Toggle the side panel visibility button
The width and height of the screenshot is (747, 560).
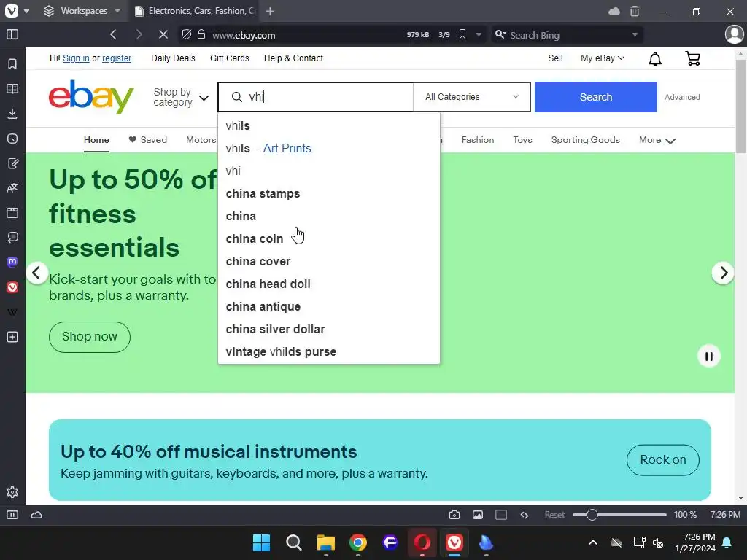pyautogui.click(x=12, y=35)
